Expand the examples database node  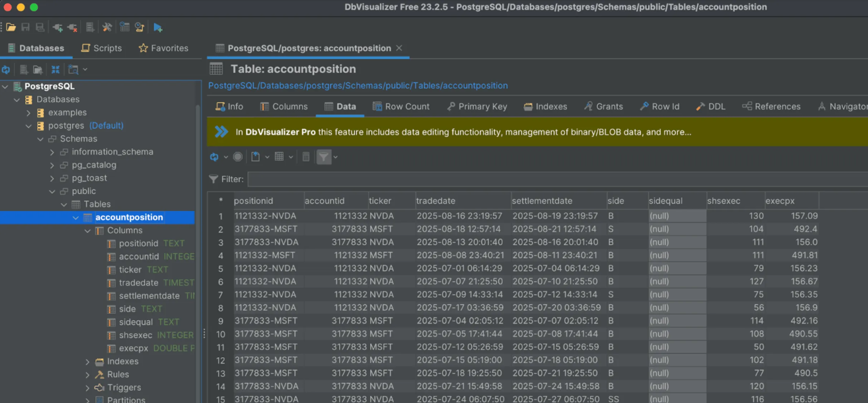29,113
